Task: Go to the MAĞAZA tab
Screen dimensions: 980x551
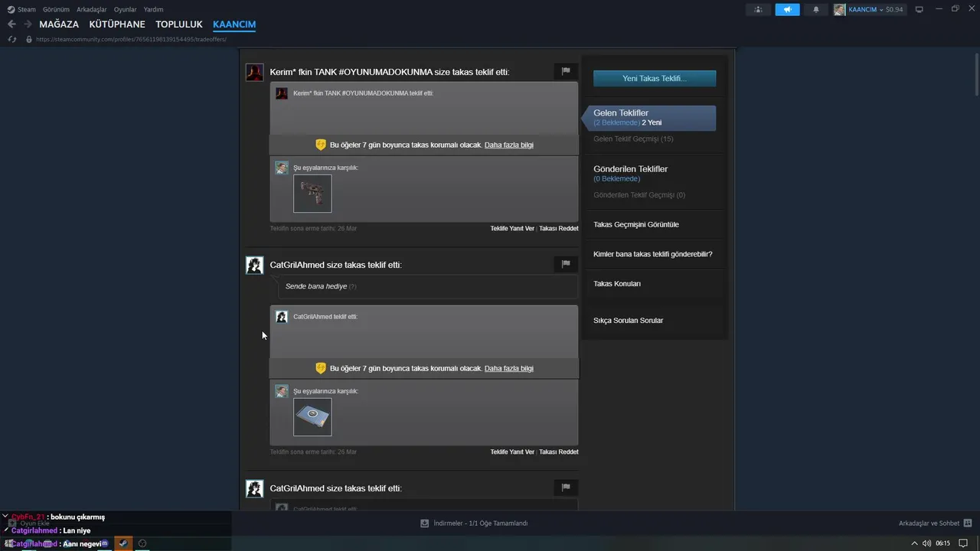Action: [x=59, y=24]
